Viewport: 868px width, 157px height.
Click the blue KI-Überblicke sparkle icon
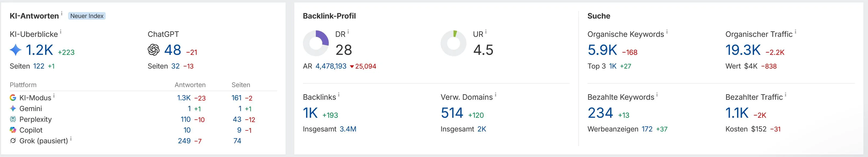[16, 50]
